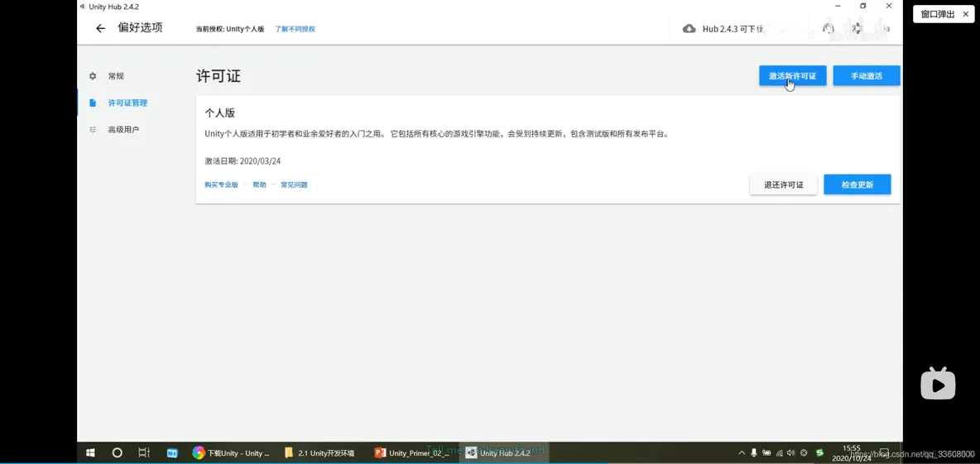
Task: Click 手动激活 button
Action: coord(867,75)
